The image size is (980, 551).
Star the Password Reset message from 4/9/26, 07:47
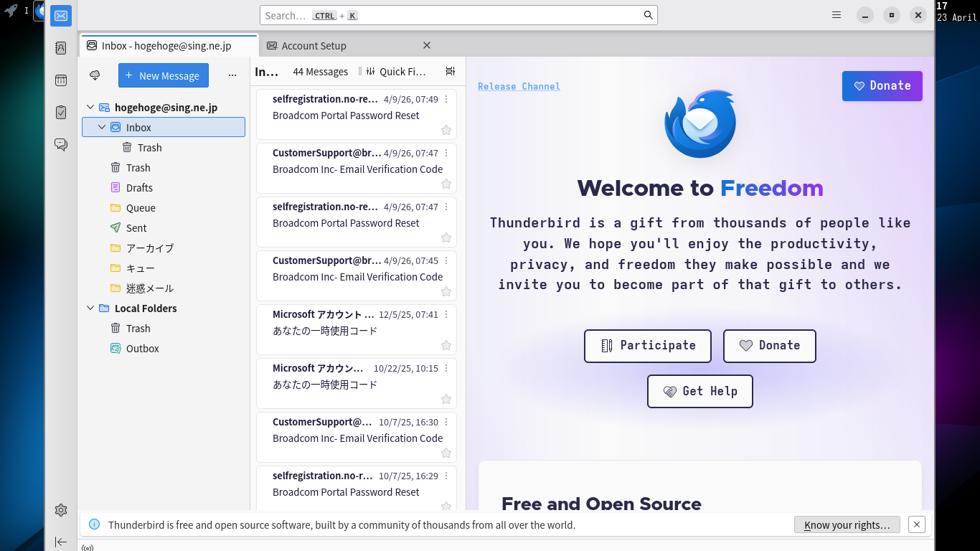click(446, 237)
